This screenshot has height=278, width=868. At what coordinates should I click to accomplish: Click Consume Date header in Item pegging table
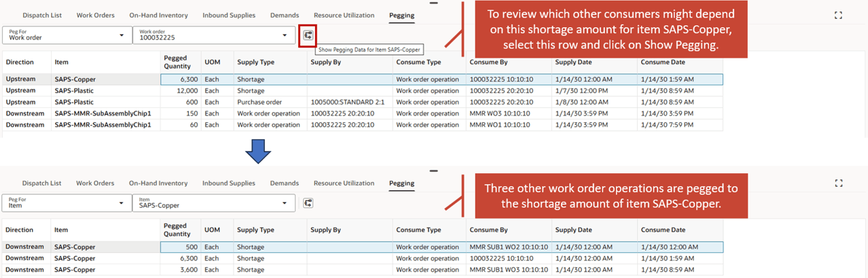[x=663, y=230]
